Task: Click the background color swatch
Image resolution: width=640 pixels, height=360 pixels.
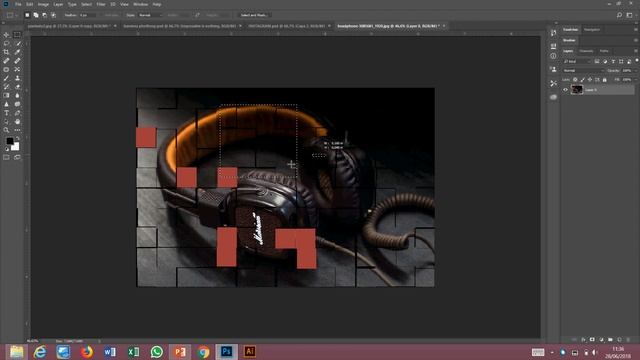Action: coord(16,147)
